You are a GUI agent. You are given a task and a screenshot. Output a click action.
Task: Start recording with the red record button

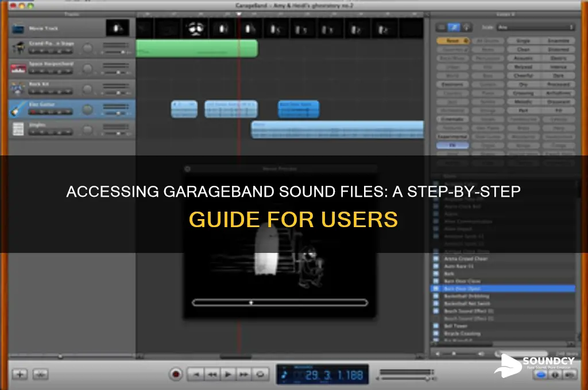click(176, 374)
